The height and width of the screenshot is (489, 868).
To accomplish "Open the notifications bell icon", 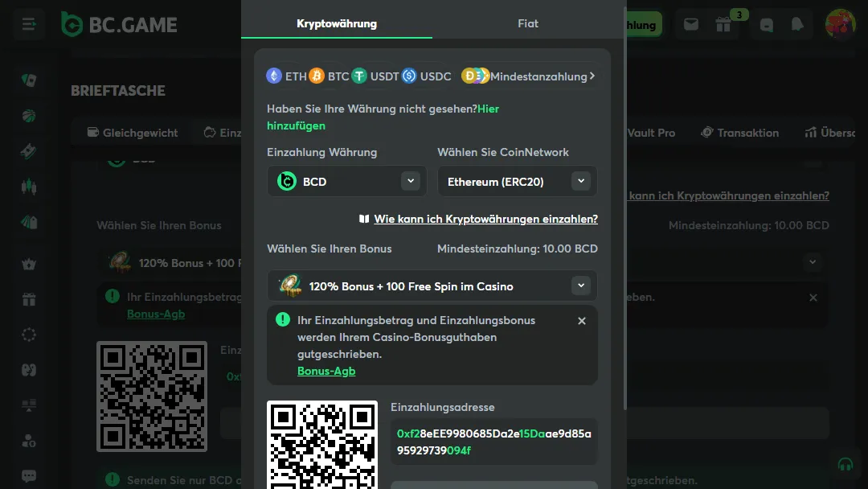I will click(x=797, y=24).
